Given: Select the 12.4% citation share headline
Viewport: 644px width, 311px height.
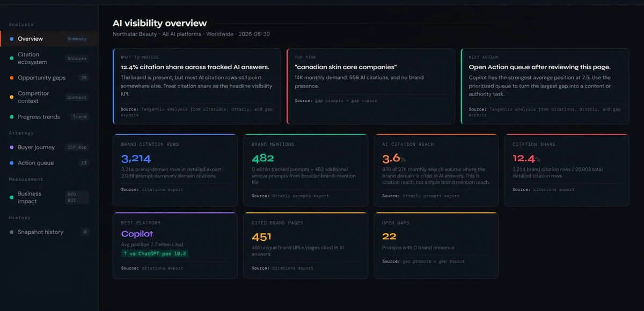Looking at the screenshot, I should (195, 67).
